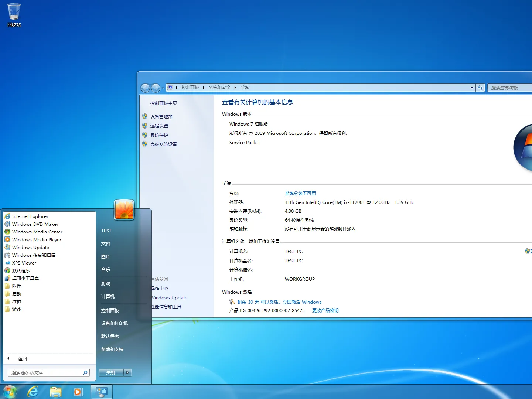Open 高级系统设置 from the sidebar
Screen dimensions: 532x399
[x=163, y=144]
